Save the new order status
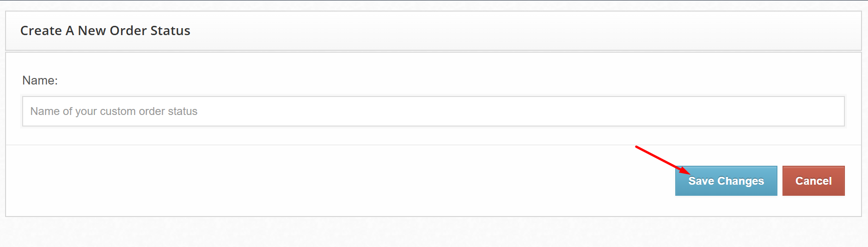 726,181
